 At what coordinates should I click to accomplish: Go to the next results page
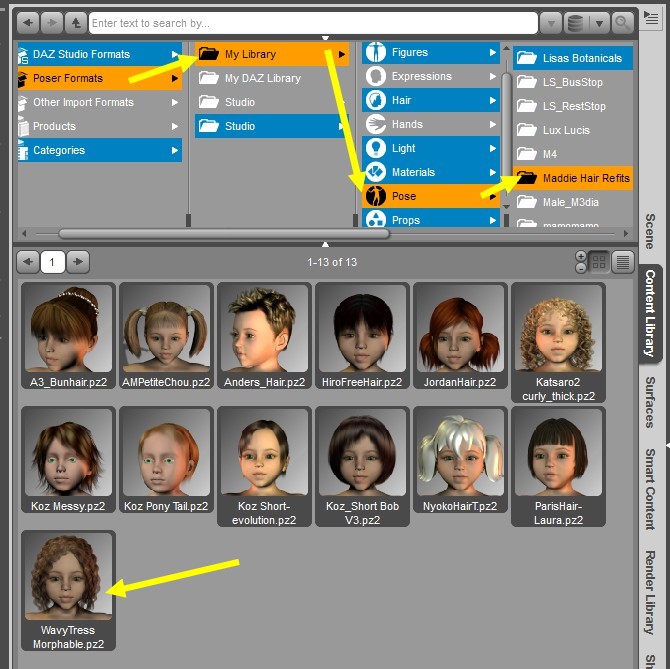click(77, 261)
